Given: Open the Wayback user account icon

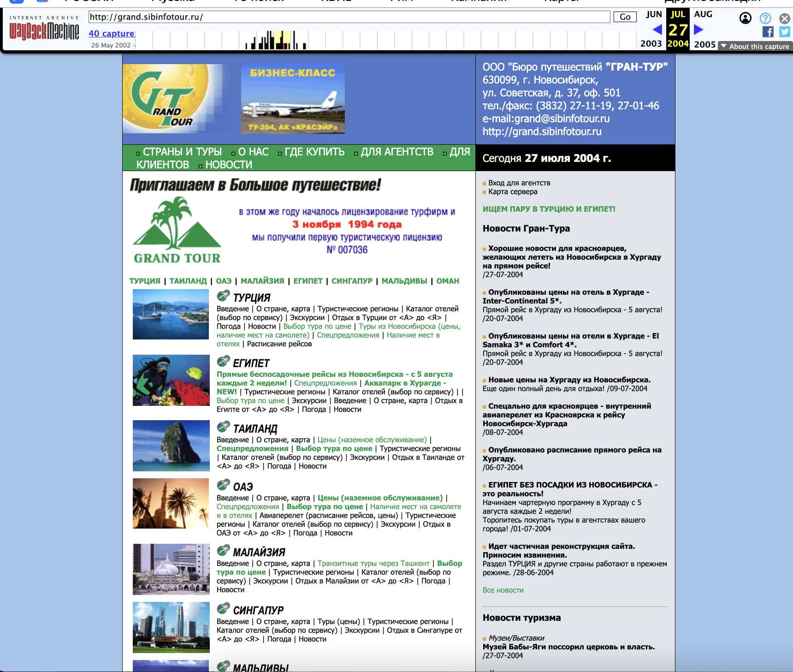Looking at the screenshot, I should point(745,18).
